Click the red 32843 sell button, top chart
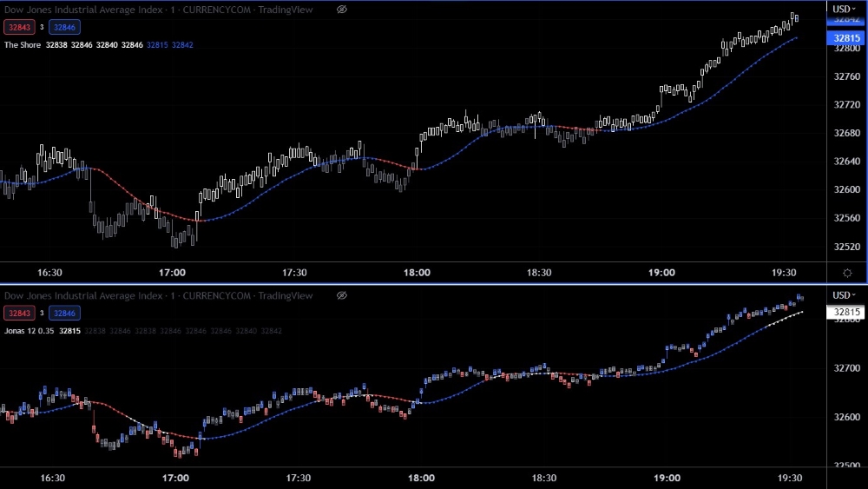This screenshot has width=868, height=489. coord(19,27)
